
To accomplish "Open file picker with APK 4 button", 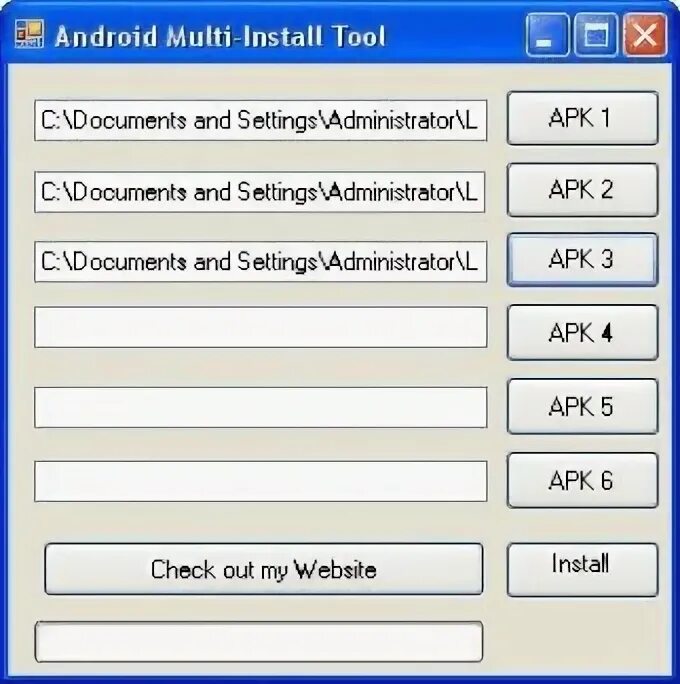I will (x=582, y=332).
